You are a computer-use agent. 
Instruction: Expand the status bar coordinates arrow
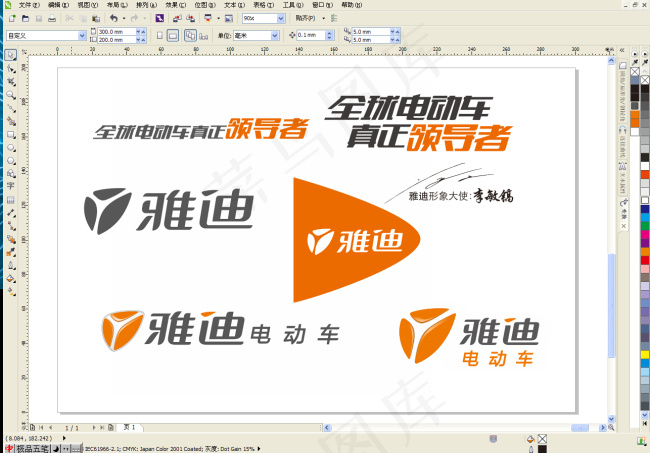click(64, 438)
